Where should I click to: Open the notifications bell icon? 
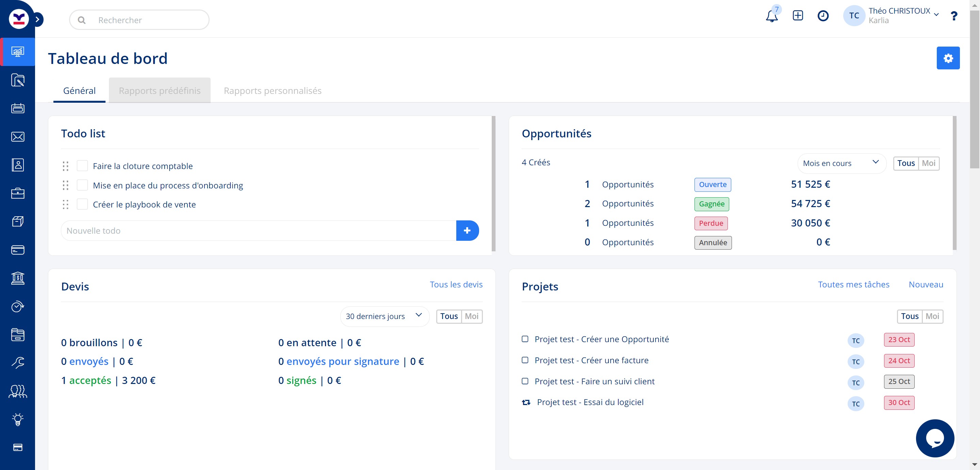tap(771, 16)
